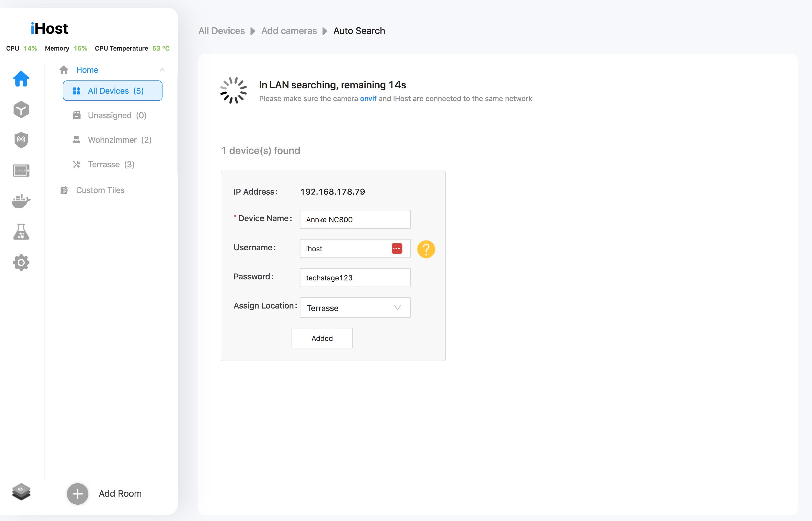
Task: Open the Settings gear icon
Action: 21,263
